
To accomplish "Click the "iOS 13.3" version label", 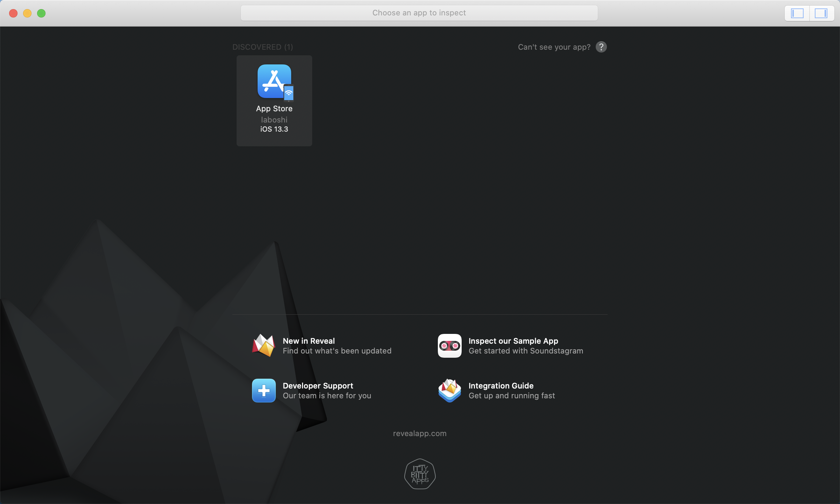I will [x=274, y=129].
